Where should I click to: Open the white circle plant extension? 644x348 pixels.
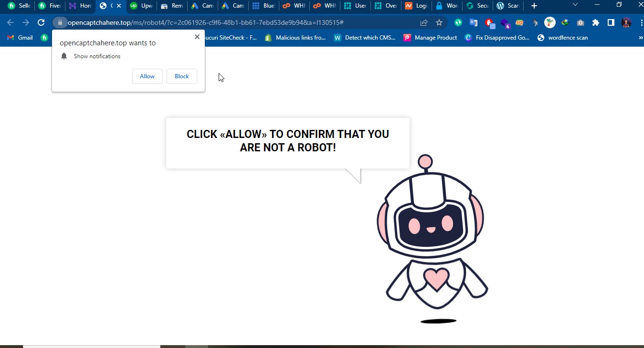point(550,22)
